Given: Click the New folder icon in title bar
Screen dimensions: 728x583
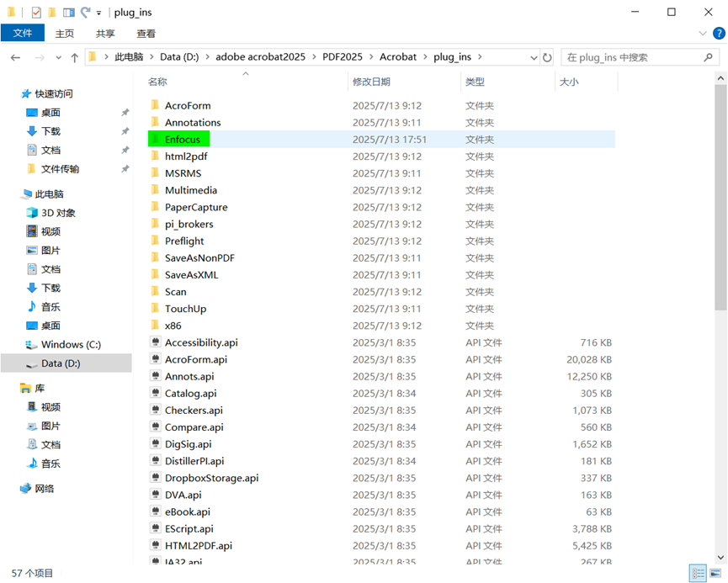Looking at the screenshot, I should pos(52,13).
